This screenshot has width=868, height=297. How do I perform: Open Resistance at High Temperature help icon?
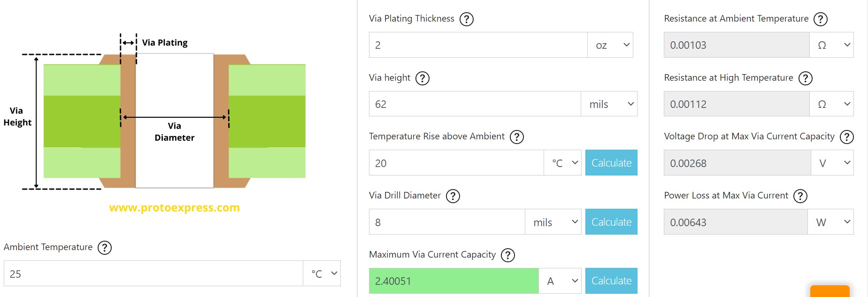(805, 78)
